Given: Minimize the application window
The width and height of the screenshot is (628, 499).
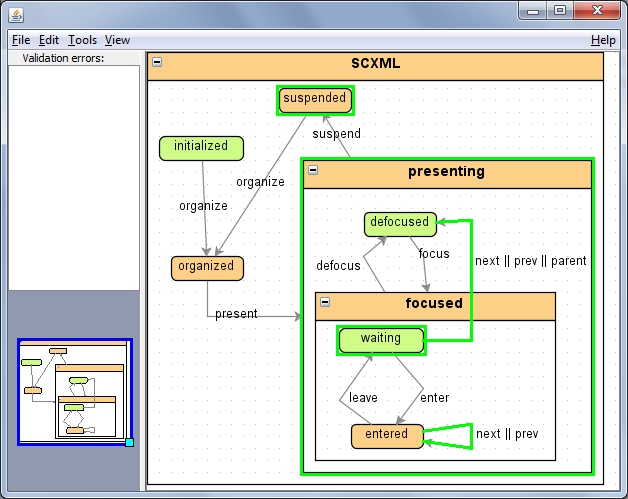Looking at the screenshot, I should pos(533,10).
